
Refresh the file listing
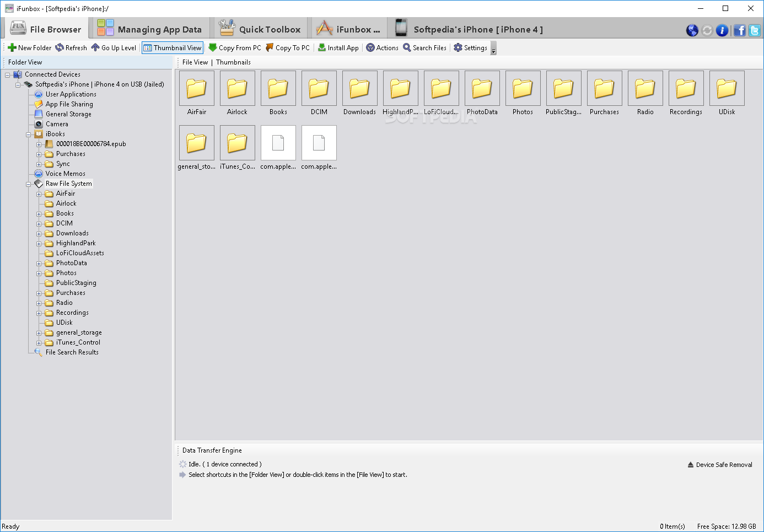pos(71,48)
